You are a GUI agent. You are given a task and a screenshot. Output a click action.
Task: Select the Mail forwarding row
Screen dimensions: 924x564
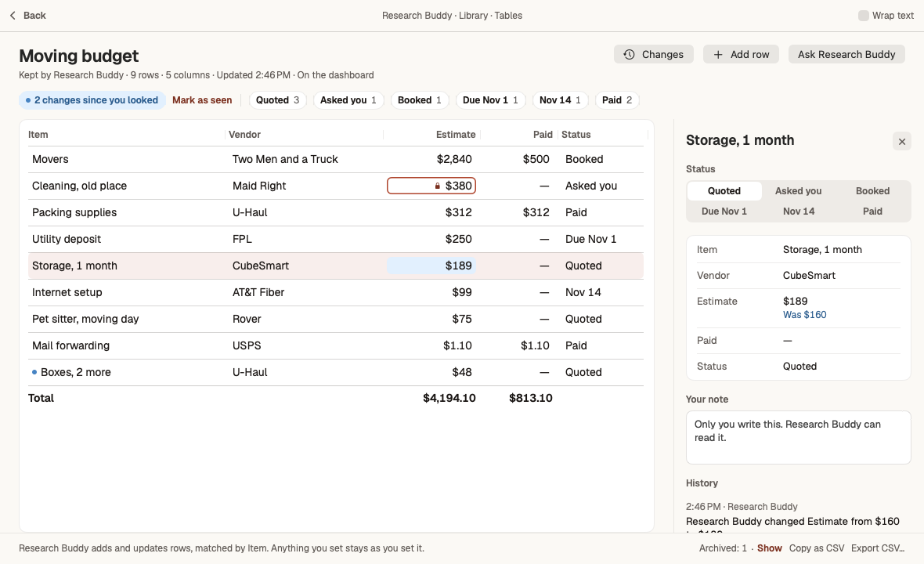click(336, 345)
